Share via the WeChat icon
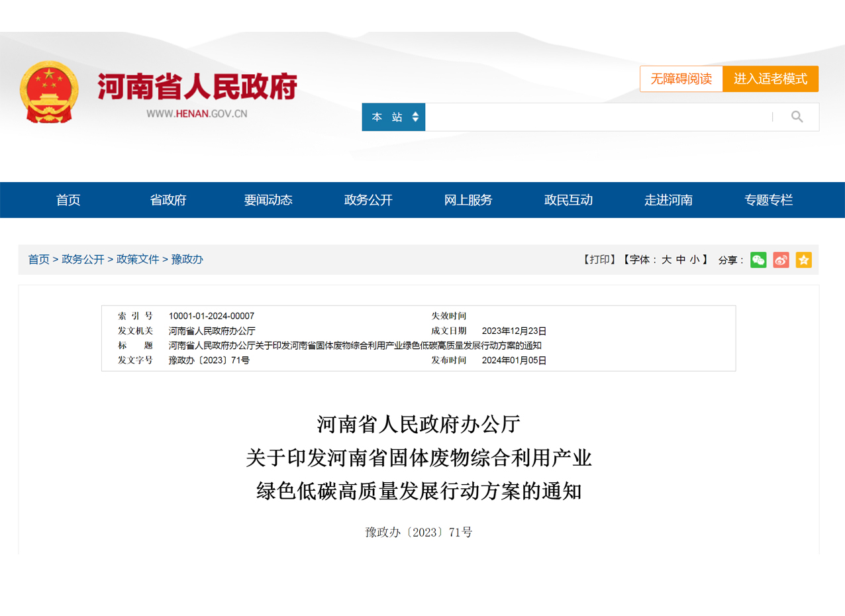This screenshot has height=616, width=845. pyautogui.click(x=758, y=260)
